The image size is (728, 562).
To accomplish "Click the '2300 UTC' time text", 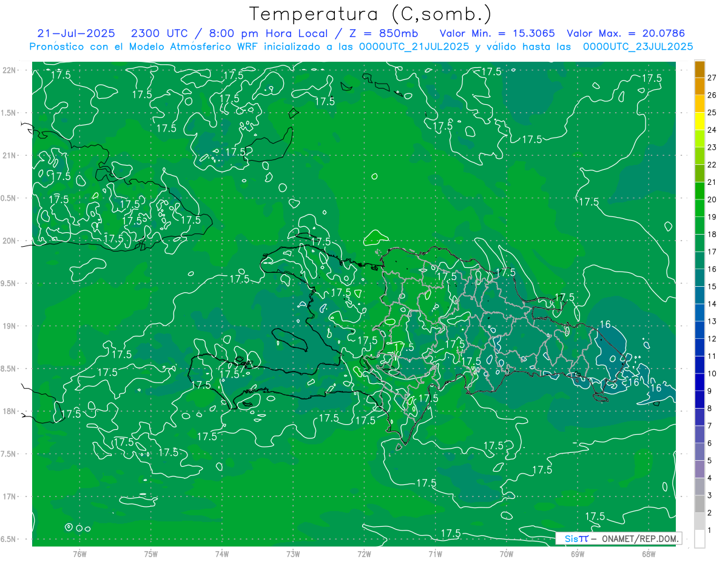I will (158, 33).
